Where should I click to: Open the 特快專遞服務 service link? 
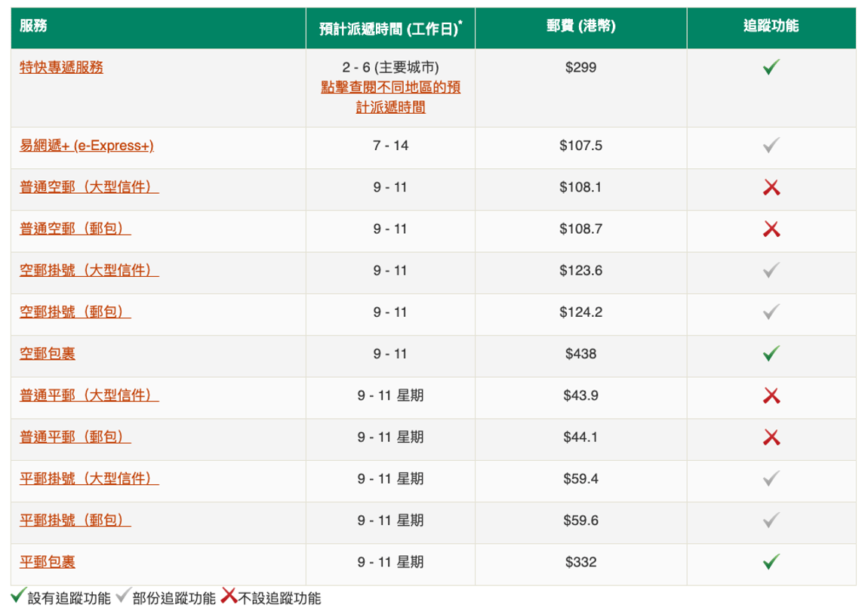[x=61, y=67]
